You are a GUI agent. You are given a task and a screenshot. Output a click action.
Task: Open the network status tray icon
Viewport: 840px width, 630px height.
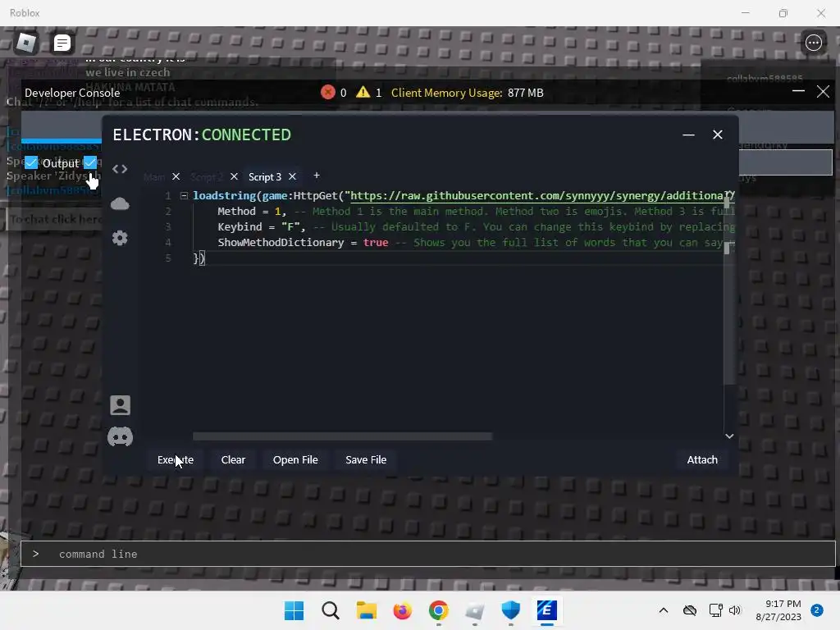(x=715, y=610)
